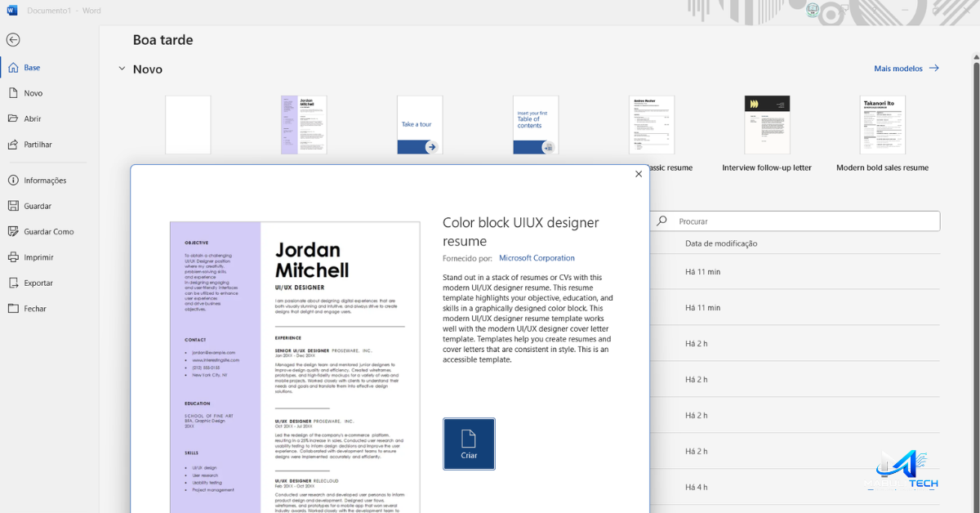Viewport: 980px width, 513px height.
Task: Select the Interview follow-up letter thumbnail
Action: pos(767,125)
